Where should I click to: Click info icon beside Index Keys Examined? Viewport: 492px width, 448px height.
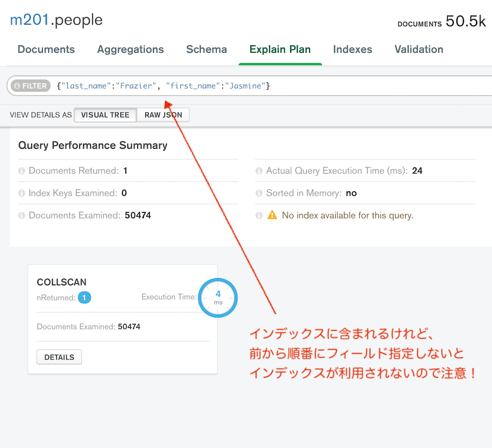[x=22, y=193]
